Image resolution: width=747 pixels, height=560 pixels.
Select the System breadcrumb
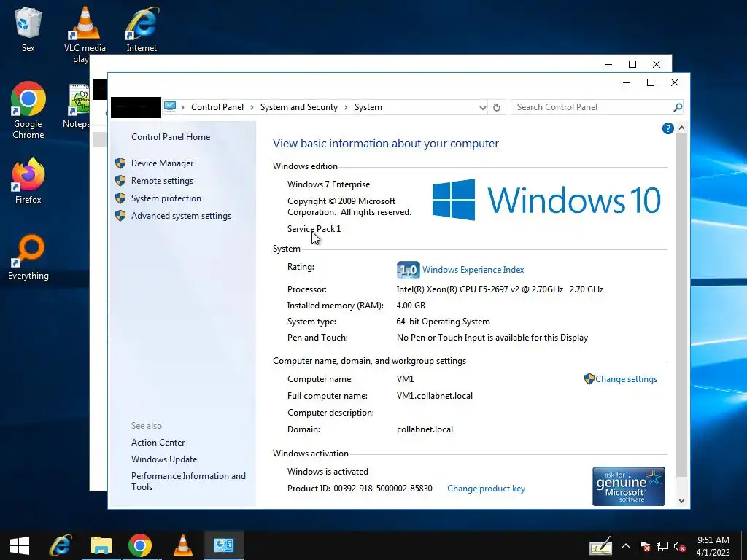click(x=368, y=107)
